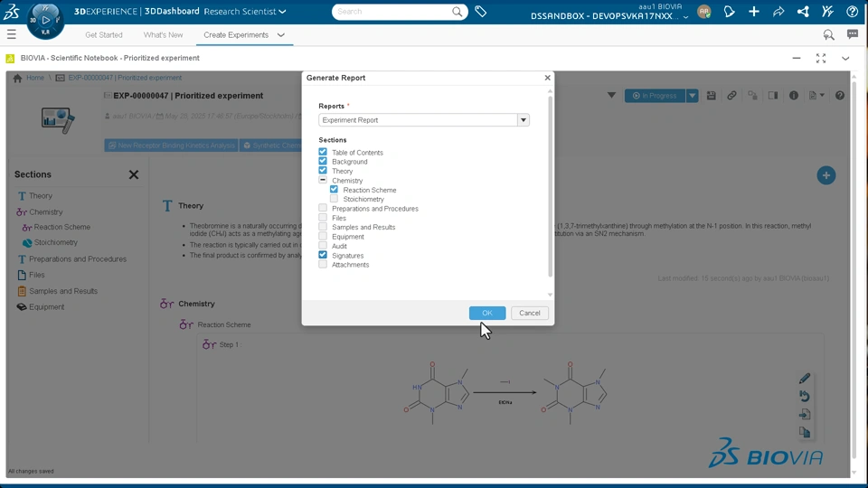Click the dashboard chat bubble icon
868x488 pixels.
click(853, 34)
